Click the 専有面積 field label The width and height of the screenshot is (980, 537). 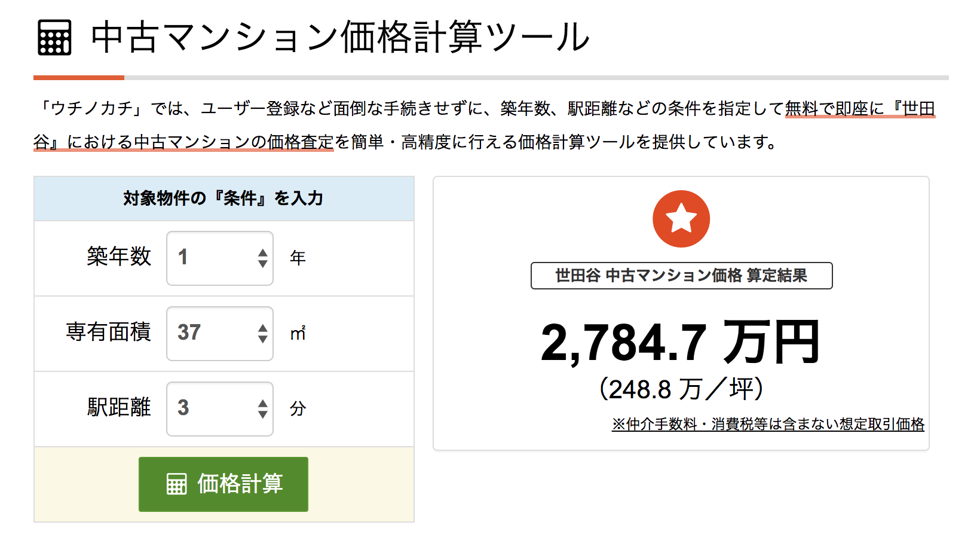[x=108, y=332]
